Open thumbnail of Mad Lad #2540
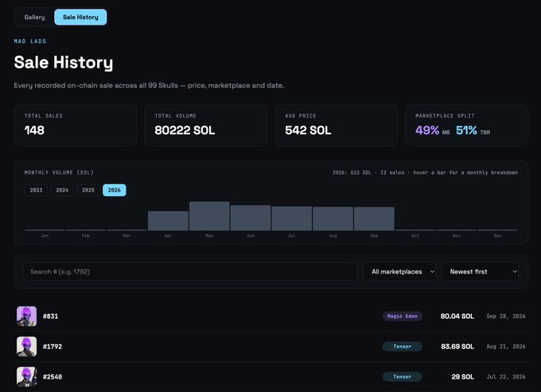Screen dimensions: 541x392 pos(26,377)
